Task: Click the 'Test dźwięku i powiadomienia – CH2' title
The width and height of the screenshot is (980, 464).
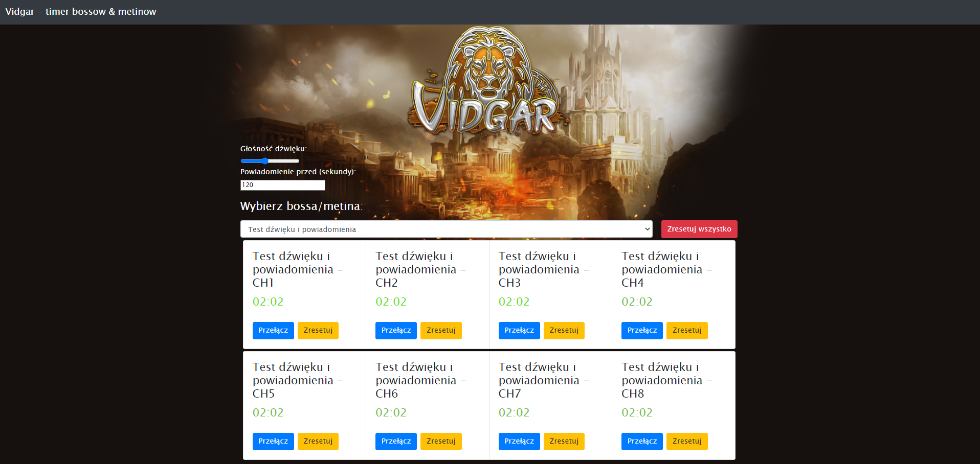Action: 420,269
